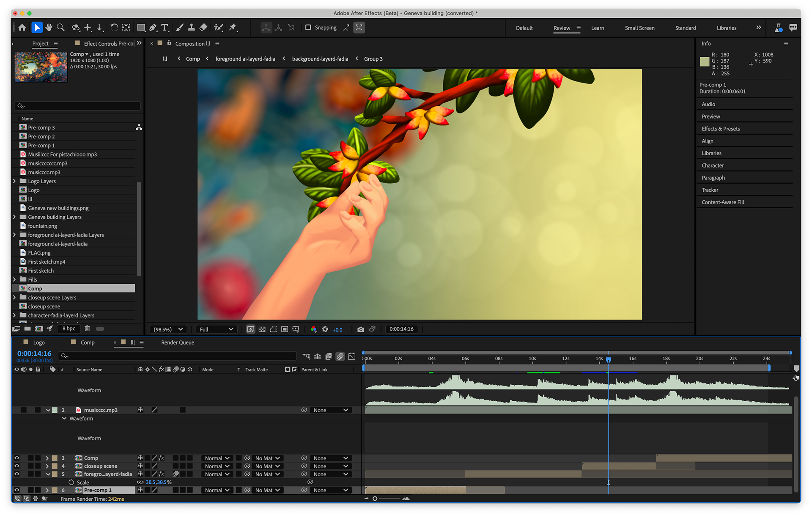Open blending Mode dropdown for Comp layer
812x516 pixels.
pos(217,458)
